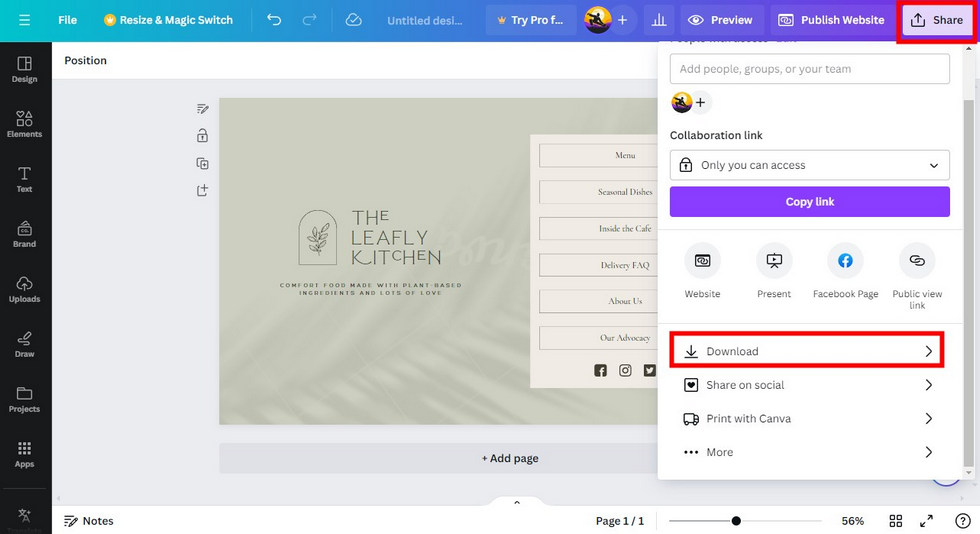Click the Share panel scrollbar
The image size is (980, 534).
(x=968, y=281)
